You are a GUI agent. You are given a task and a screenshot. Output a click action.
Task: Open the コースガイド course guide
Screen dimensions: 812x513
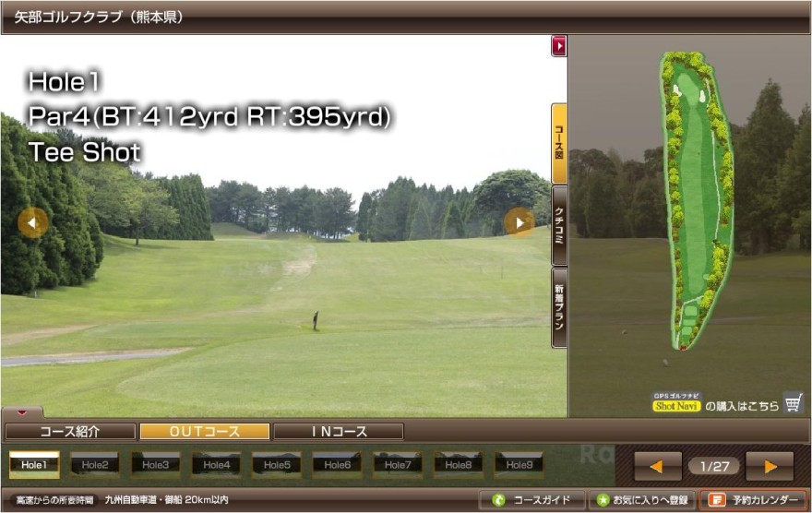pyautogui.click(x=532, y=500)
